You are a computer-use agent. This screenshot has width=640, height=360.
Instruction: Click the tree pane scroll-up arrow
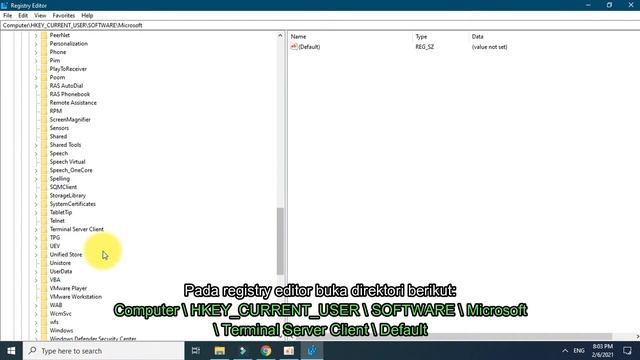point(280,36)
